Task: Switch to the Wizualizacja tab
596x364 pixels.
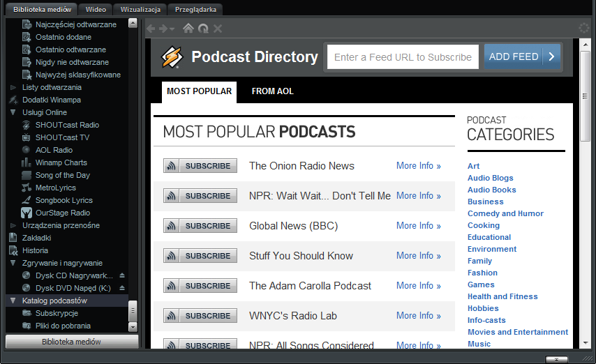Action: tap(140, 10)
